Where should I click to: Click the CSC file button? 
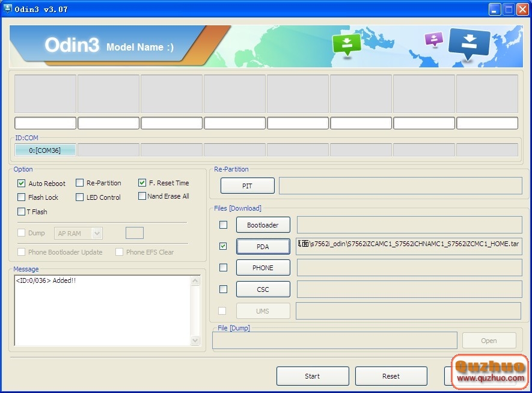click(x=263, y=289)
